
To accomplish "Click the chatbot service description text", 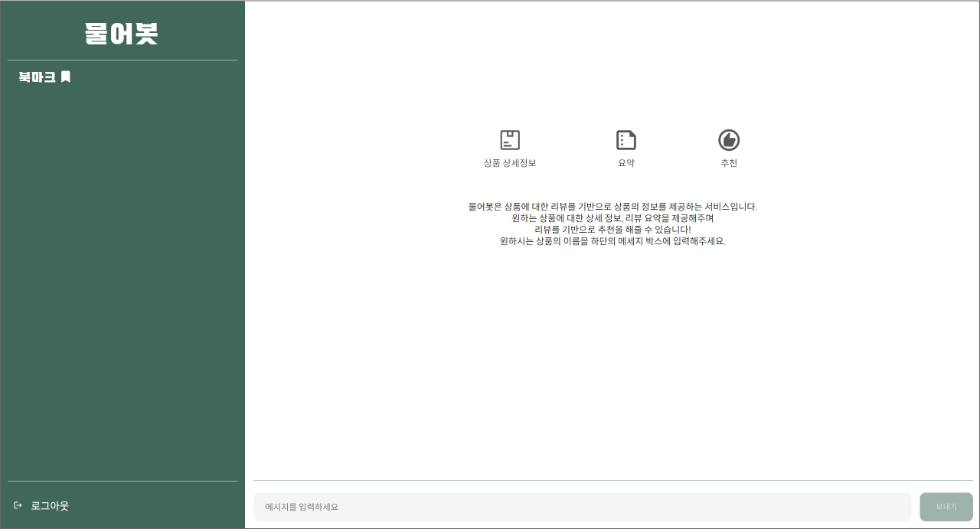I will tap(612, 224).
